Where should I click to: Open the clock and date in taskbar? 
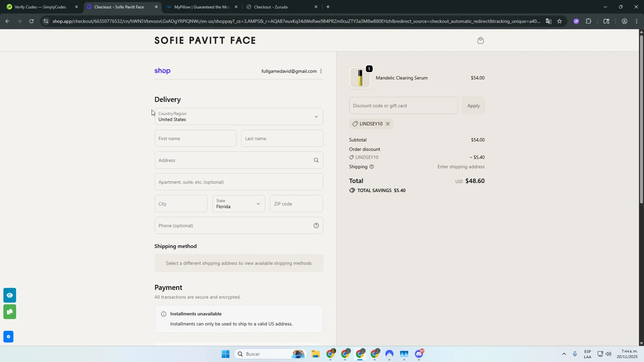[628, 354]
